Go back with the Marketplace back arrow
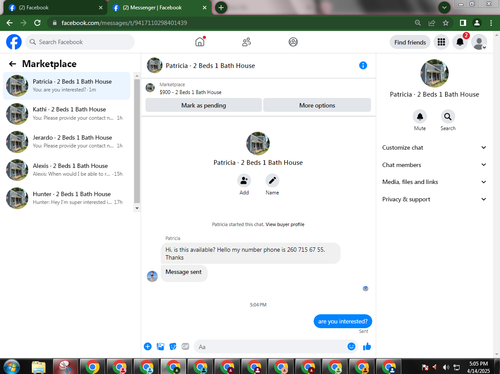The height and width of the screenshot is (374, 500). click(13, 64)
